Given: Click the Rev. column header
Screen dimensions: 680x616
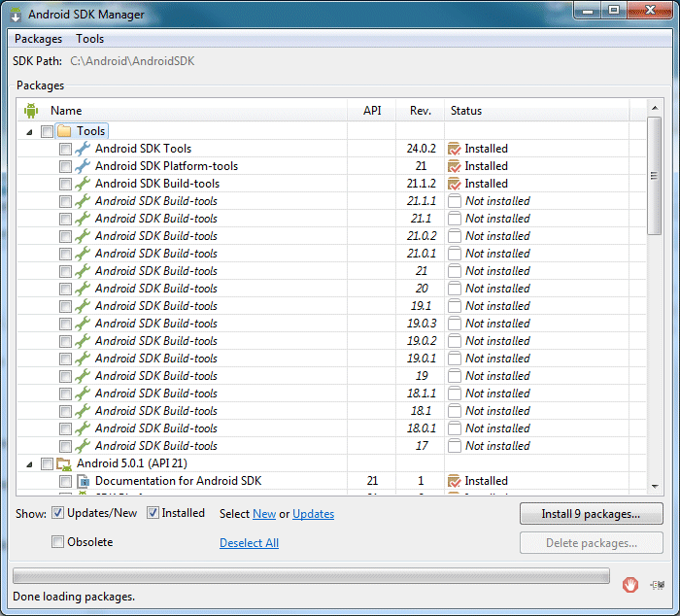Looking at the screenshot, I should click(421, 111).
